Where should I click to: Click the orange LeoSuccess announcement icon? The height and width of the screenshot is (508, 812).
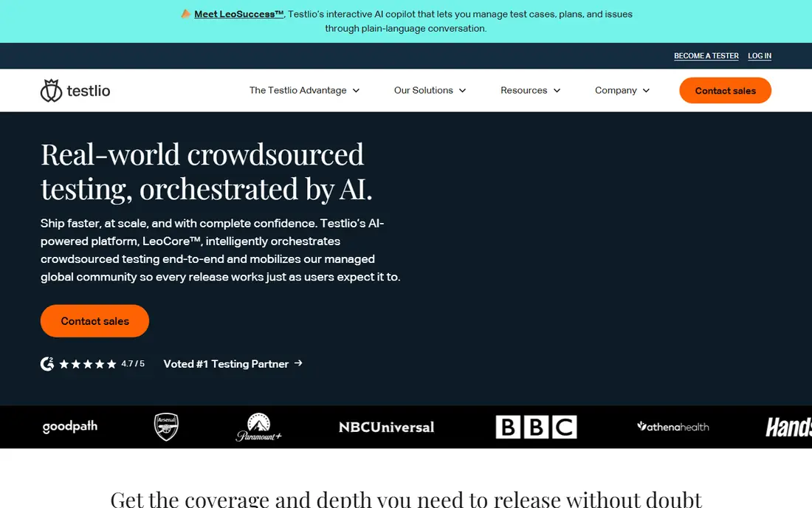pyautogui.click(x=185, y=14)
